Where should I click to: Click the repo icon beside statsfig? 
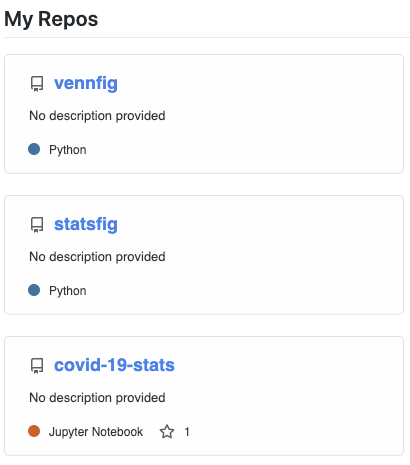(x=37, y=225)
